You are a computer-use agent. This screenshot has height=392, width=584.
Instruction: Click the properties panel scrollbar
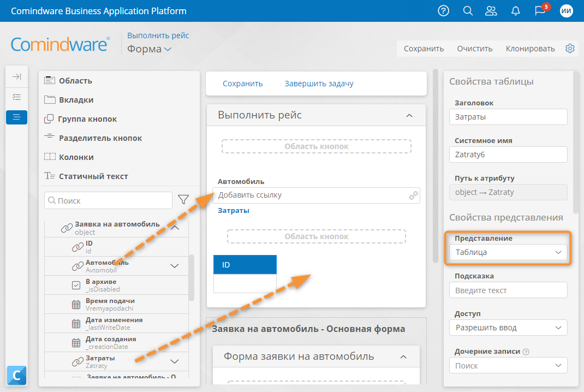point(576,144)
